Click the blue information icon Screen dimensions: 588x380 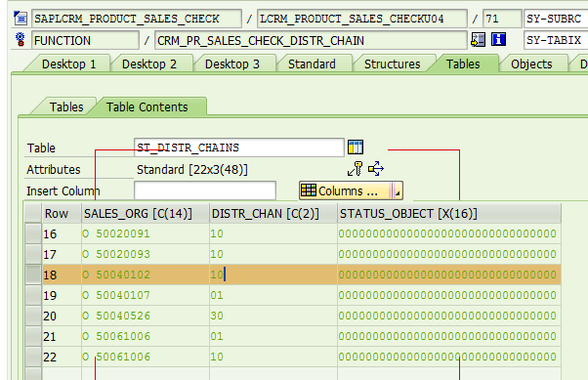pos(498,39)
